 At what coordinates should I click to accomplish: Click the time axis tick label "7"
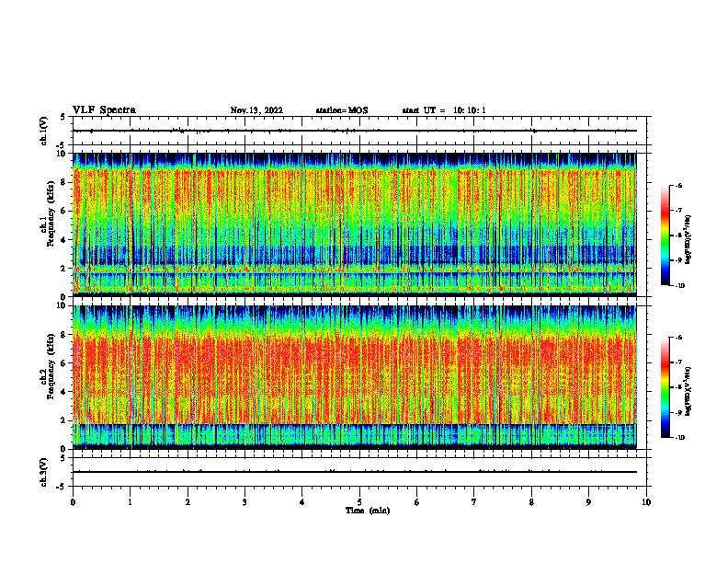click(x=474, y=502)
